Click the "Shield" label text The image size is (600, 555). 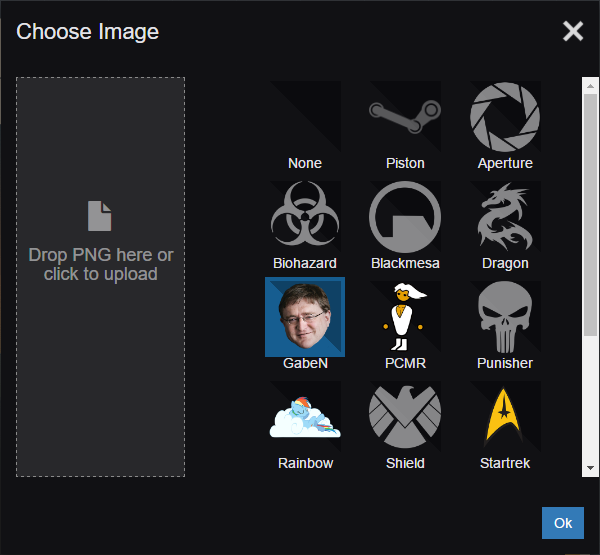pos(405,463)
